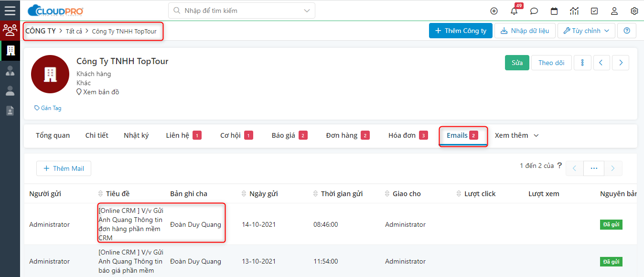Open the chat messages icon
This screenshot has height=277, width=644.
click(x=534, y=11)
